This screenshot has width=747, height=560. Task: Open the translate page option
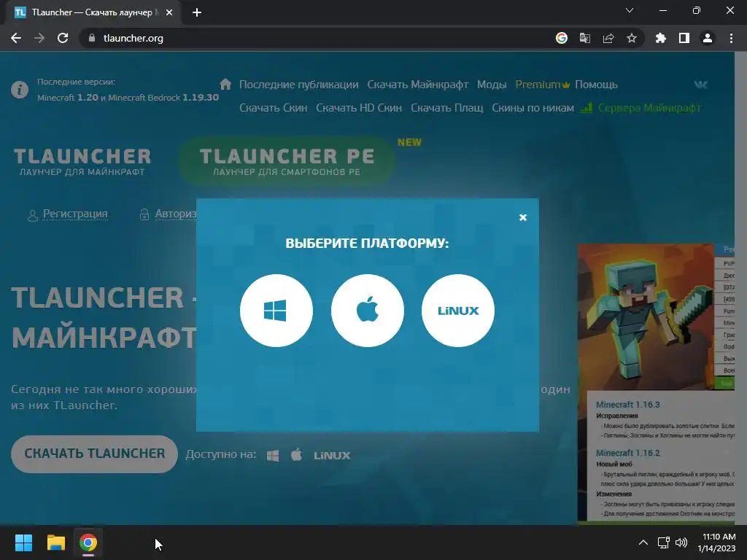[584, 38]
